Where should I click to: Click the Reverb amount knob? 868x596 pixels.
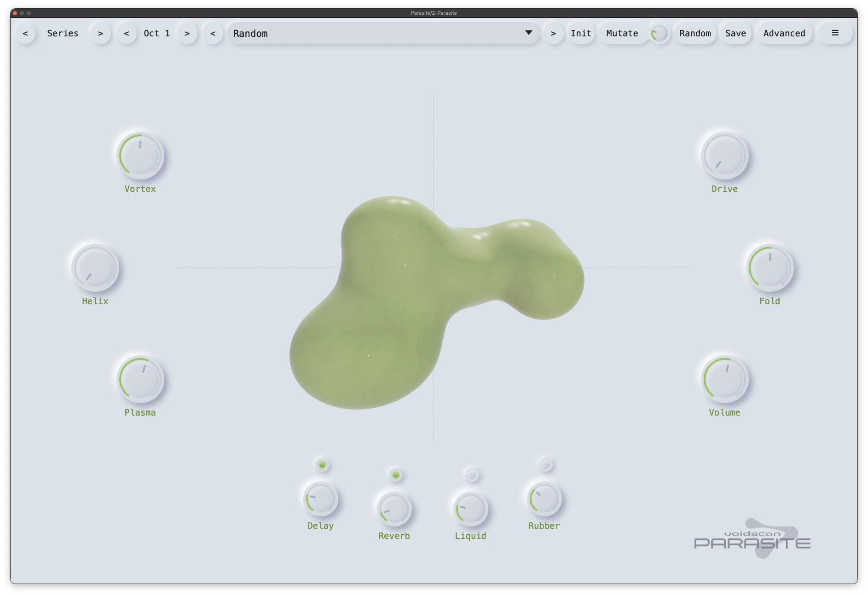coord(394,509)
